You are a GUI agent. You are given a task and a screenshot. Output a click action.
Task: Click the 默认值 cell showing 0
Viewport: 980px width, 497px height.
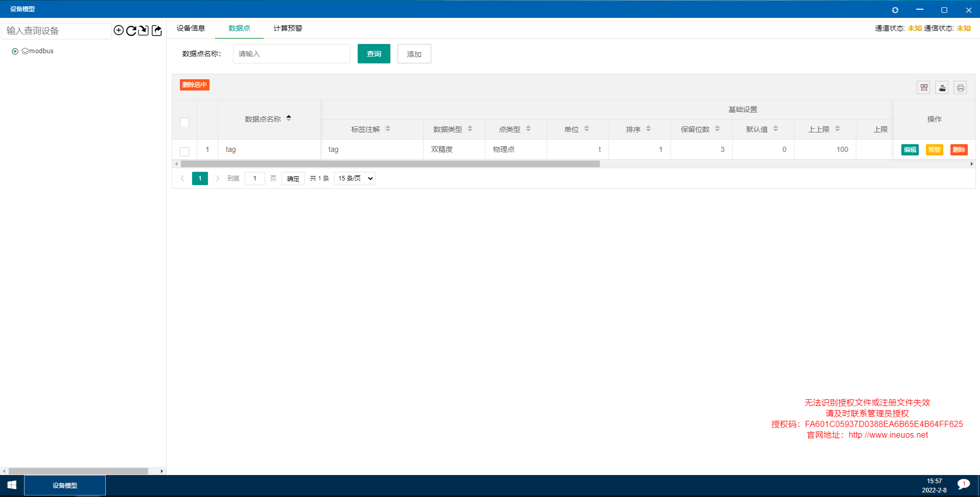coord(763,149)
